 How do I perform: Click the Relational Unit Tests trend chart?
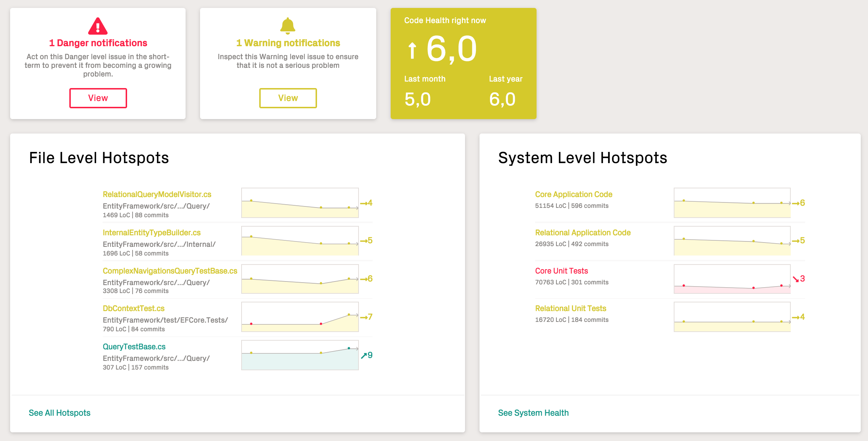coord(732,317)
